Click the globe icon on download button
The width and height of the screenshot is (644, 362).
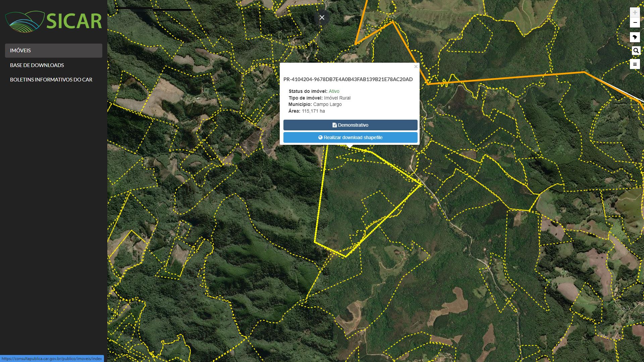point(320,137)
